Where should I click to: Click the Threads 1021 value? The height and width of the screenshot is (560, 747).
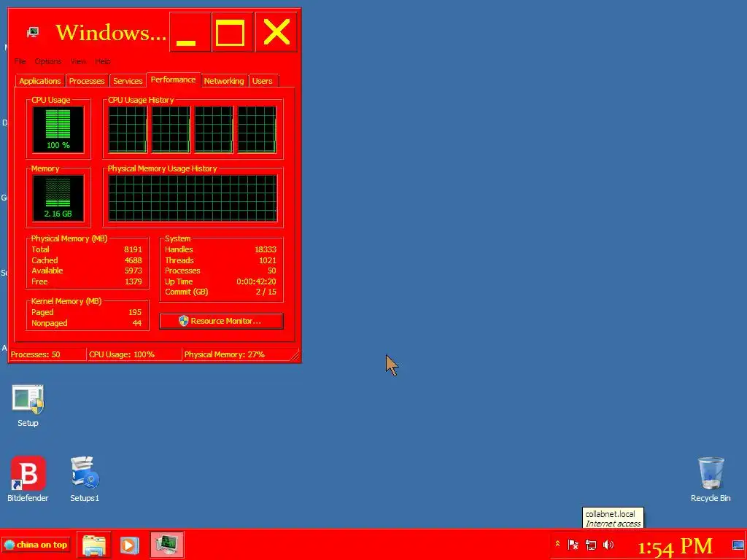click(x=267, y=260)
